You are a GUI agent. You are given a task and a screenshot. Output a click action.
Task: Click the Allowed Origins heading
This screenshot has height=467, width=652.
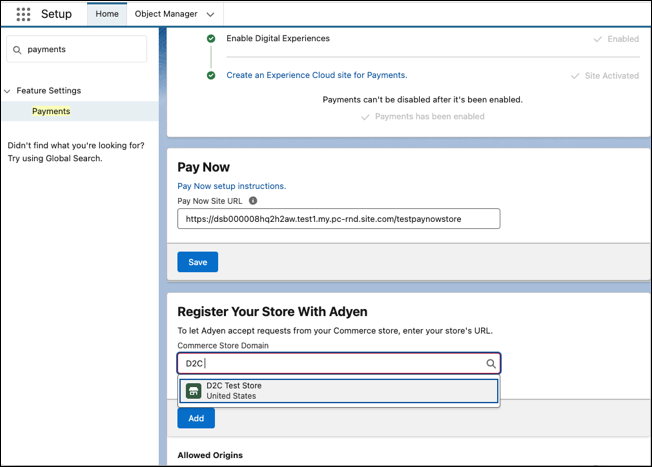tap(210, 455)
